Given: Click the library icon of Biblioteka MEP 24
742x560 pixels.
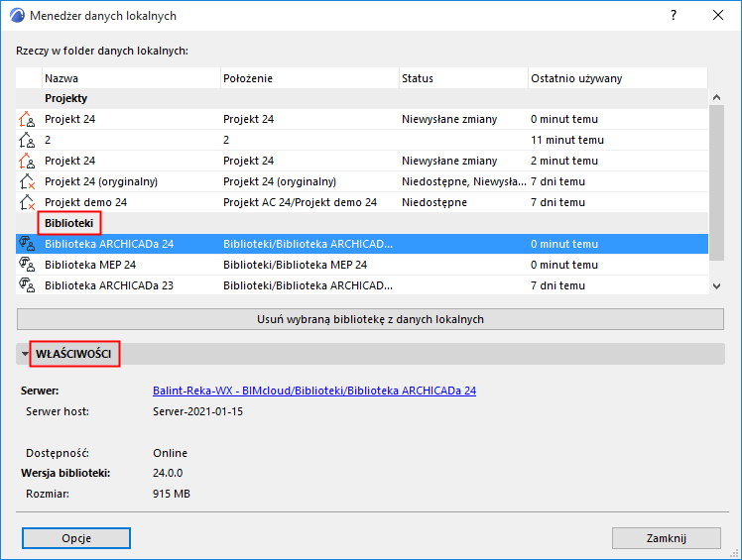Looking at the screenshot, I should (27, 265).
